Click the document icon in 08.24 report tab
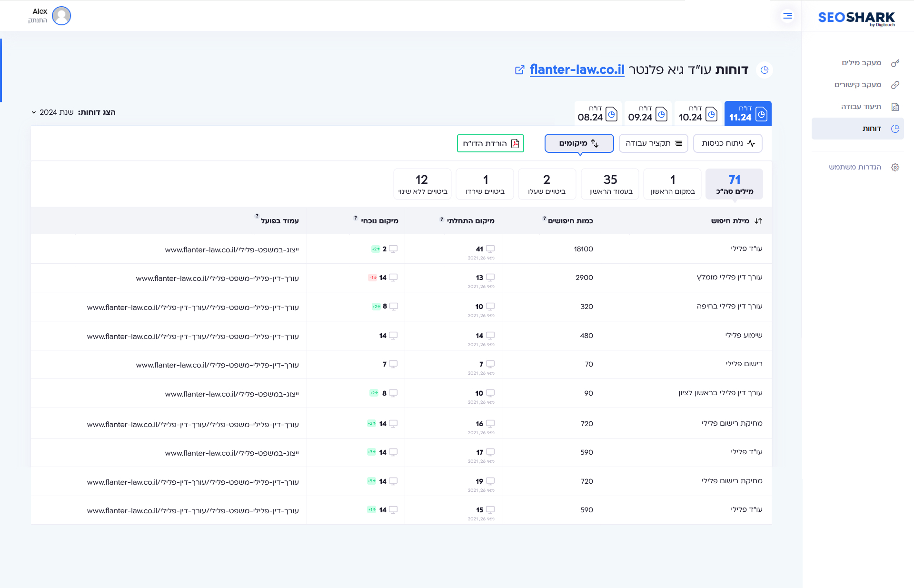 (x=612, y=114)
